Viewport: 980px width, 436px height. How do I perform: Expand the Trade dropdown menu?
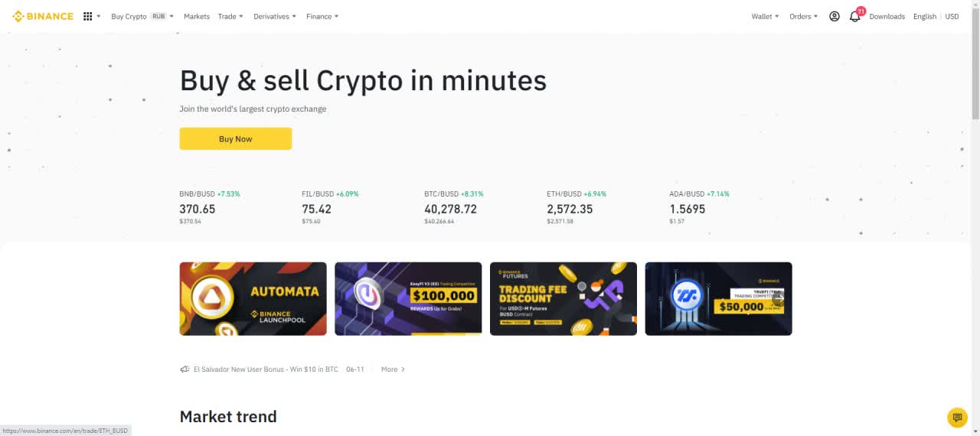(x=230, y=16)
